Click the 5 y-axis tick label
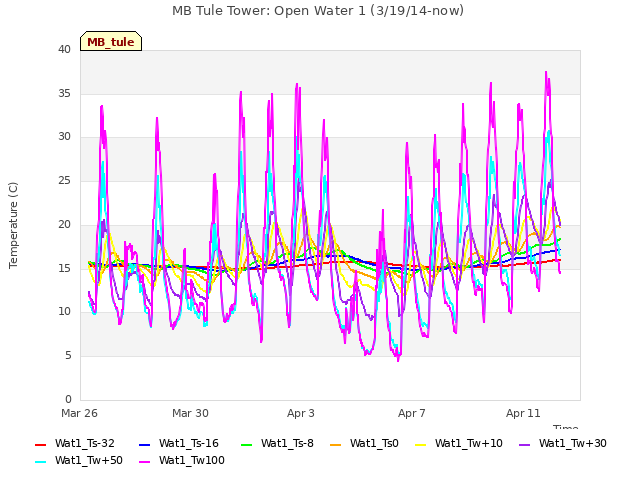 (x=68, y=356)
